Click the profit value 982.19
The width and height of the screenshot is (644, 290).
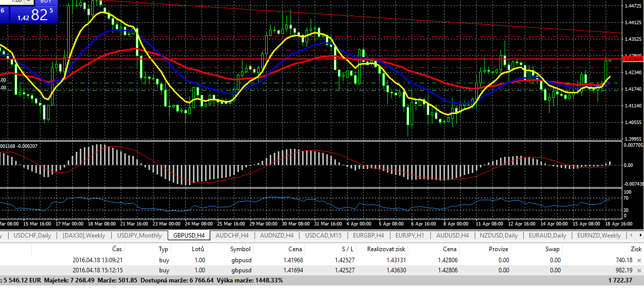click(624, 270)
